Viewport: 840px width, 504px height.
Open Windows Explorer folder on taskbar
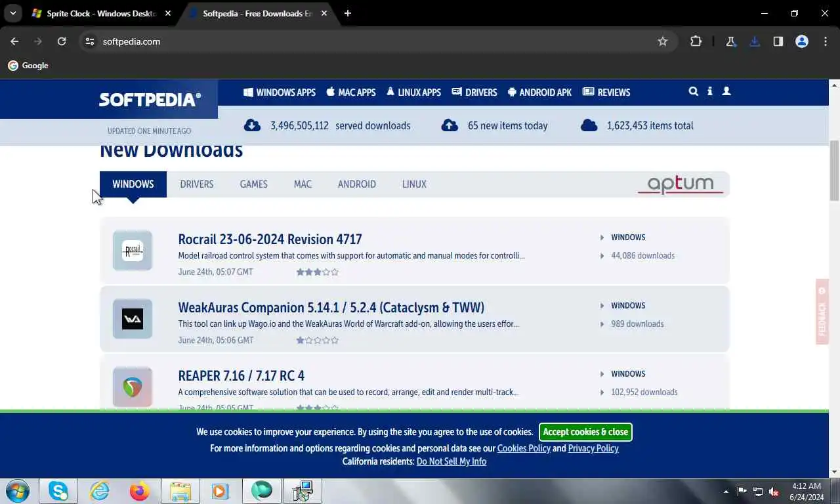(x=180, y=491)
